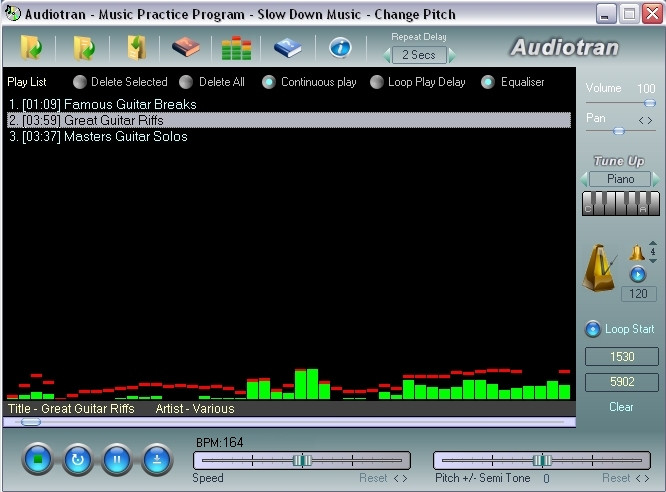Adjust the Volume slider handle
666x492 pixels.
[x=649, y=103]
